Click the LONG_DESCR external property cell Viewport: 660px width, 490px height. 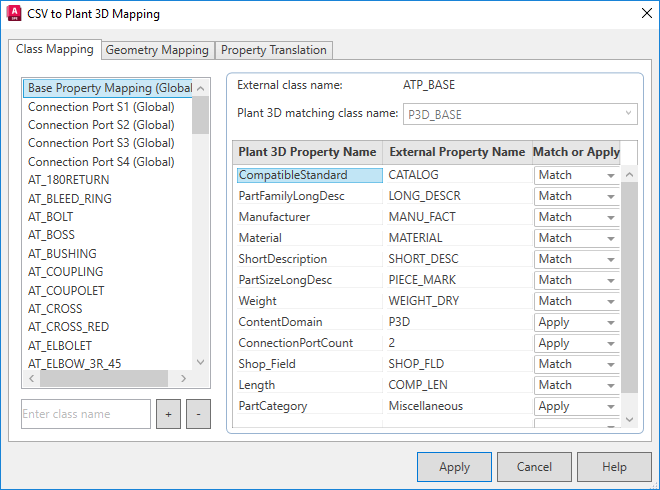[459, 196]
